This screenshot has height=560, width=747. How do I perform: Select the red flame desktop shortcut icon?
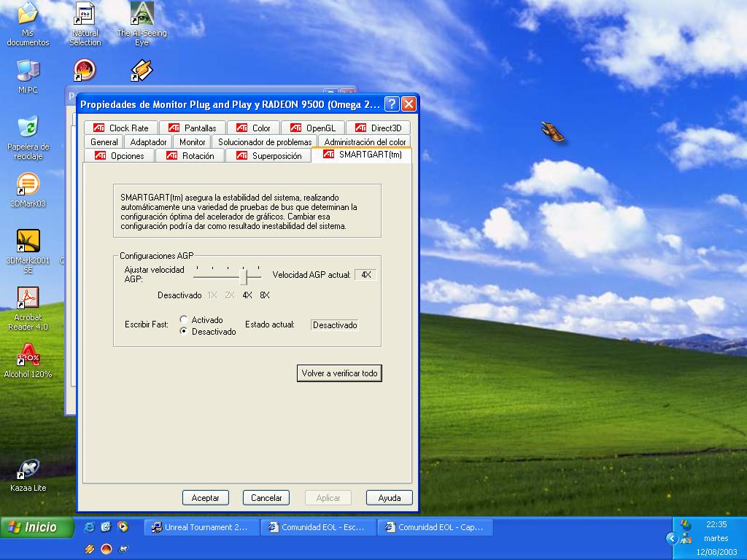click(x=85, y=70)
